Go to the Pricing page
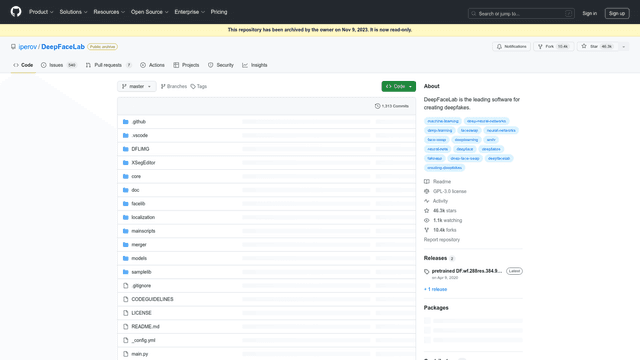Screen dimensions: 640x360 219,12
